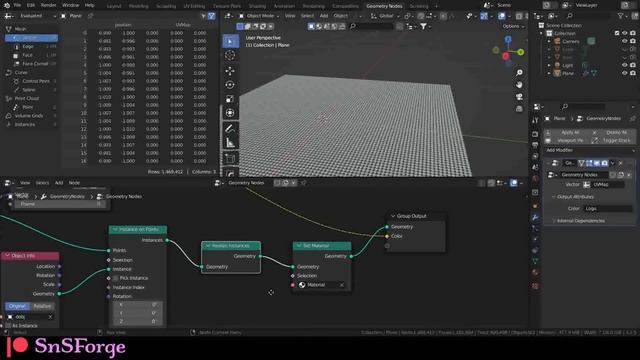The height and width of the screenshot is (360, 640).
Task: Open the Output properties tab icon
Action: click(535, 145)
